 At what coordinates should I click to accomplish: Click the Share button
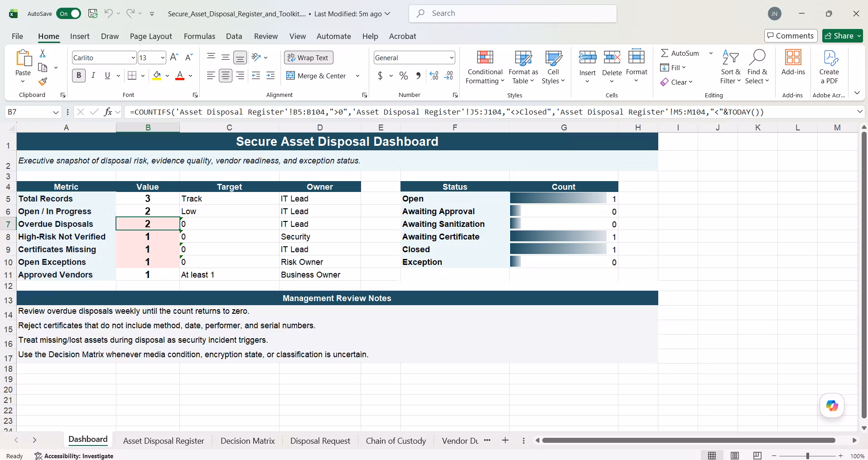tap(843, 36)
